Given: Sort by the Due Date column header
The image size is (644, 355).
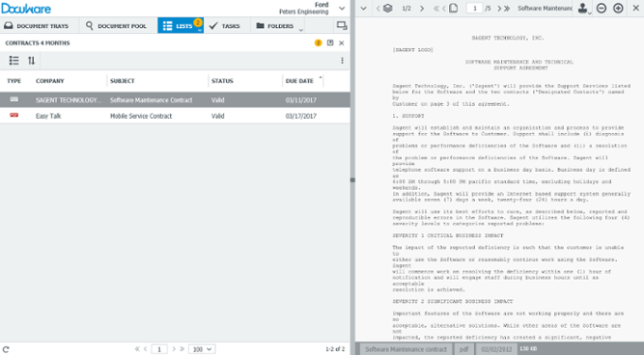Looking at the screenshot, I should (x=299, y=81).
